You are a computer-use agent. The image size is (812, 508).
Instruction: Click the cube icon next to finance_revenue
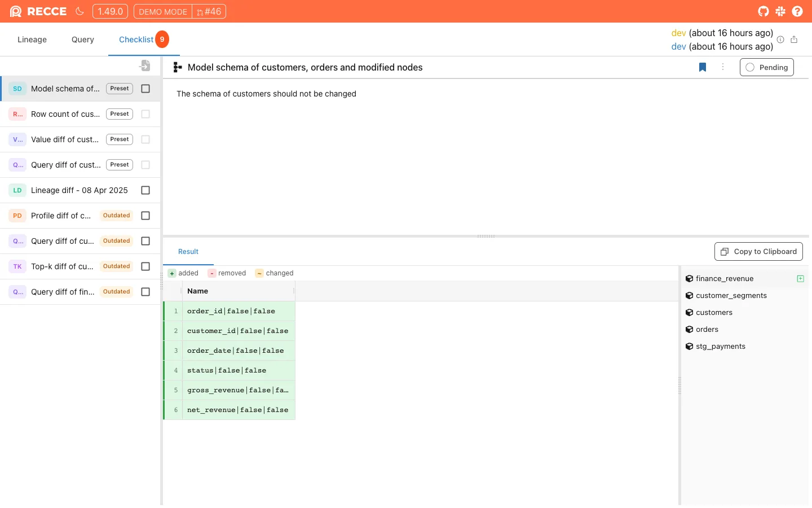coord(689,279)
